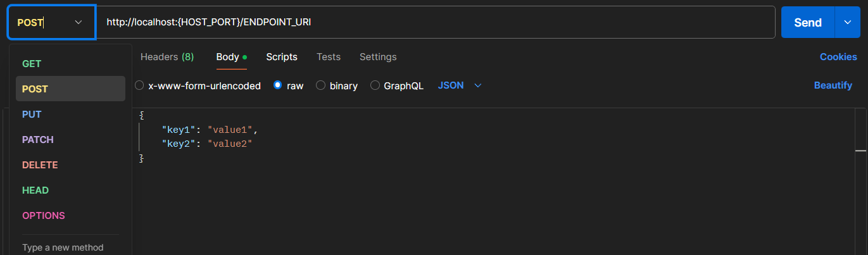Click the Cookies link
The width and height of the screenshot is (868, 255).
(x=838, y=57)
